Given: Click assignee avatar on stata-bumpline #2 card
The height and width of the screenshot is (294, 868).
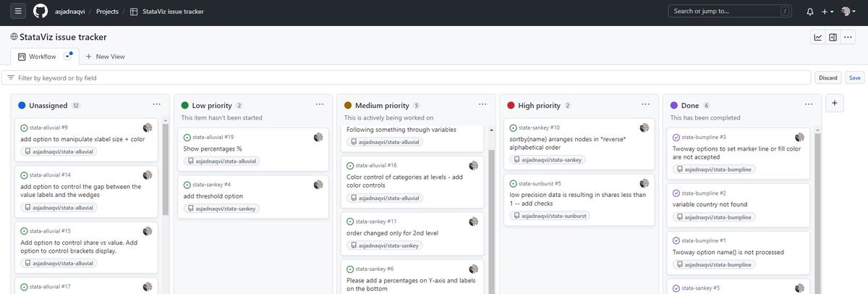Looking at the screenshot, I should tap(799, 193).
